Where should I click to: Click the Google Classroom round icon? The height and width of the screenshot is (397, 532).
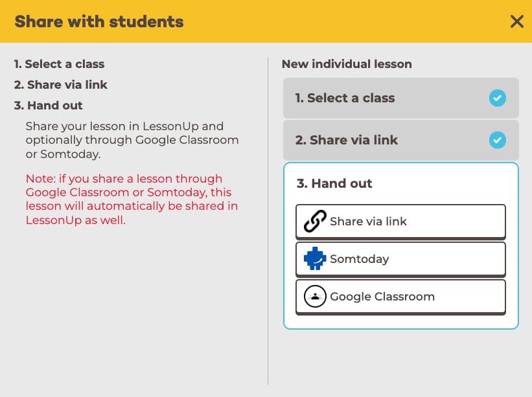[x=315, y=297]
